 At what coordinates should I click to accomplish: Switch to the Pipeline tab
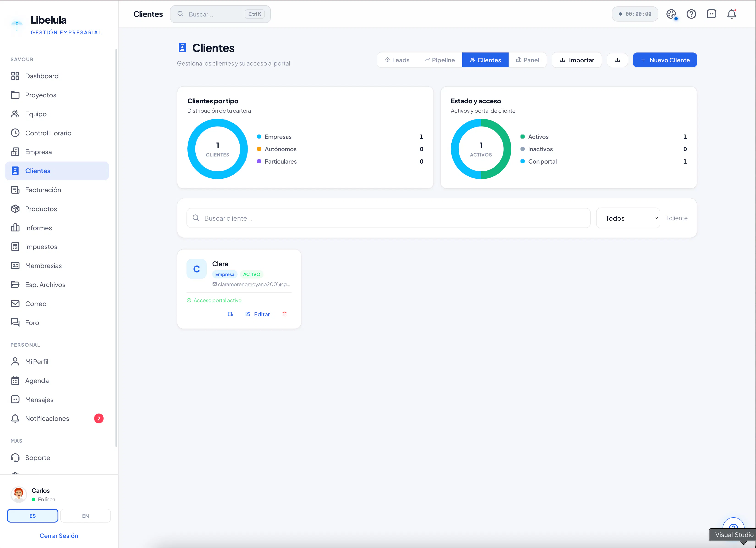[440, 60]
